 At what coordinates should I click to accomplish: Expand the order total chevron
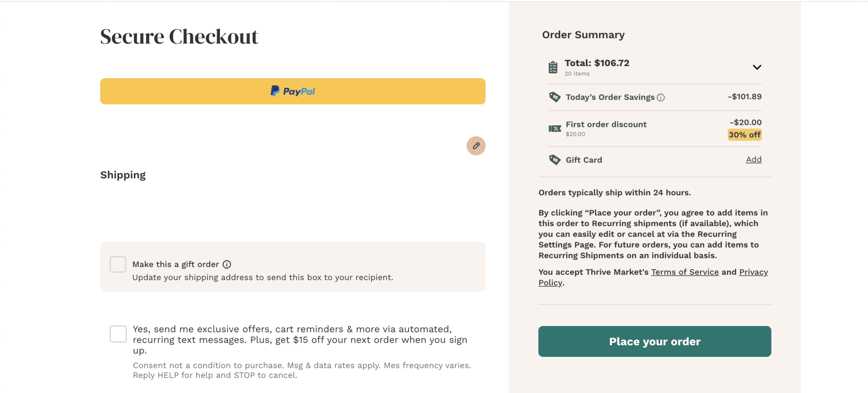coord(757,67)
